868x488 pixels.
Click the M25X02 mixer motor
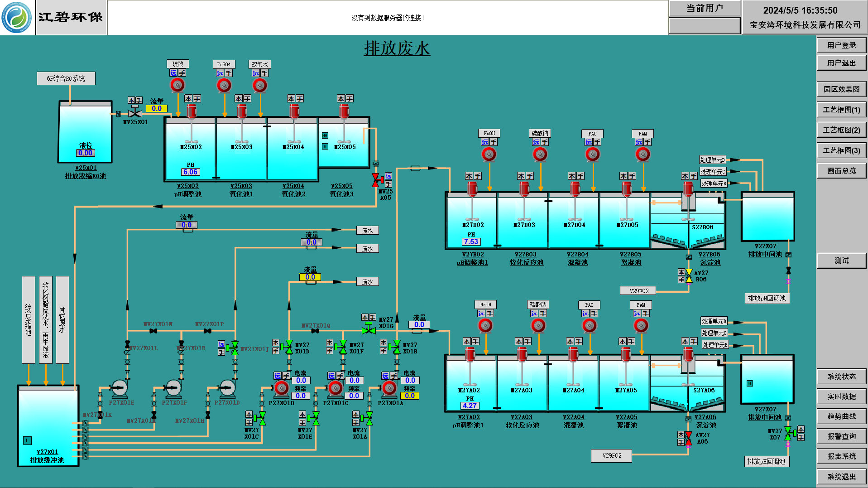click(192, 111)
